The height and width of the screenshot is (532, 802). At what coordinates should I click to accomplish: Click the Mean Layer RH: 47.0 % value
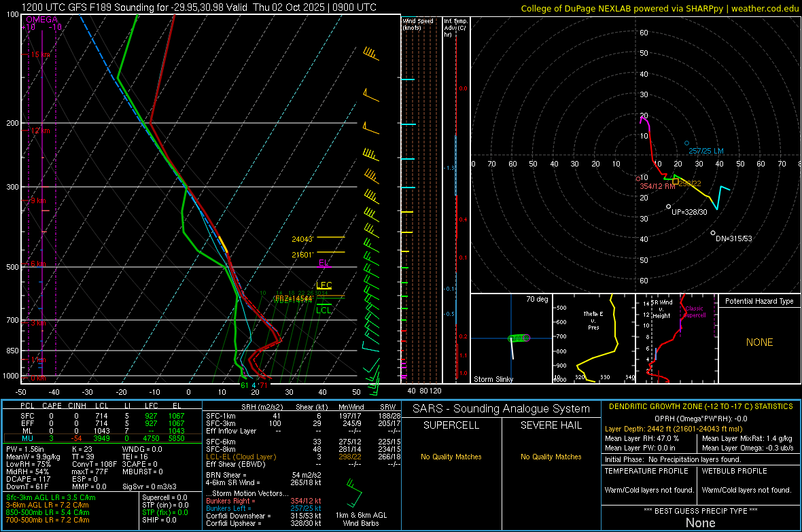[x=642, y=438]
